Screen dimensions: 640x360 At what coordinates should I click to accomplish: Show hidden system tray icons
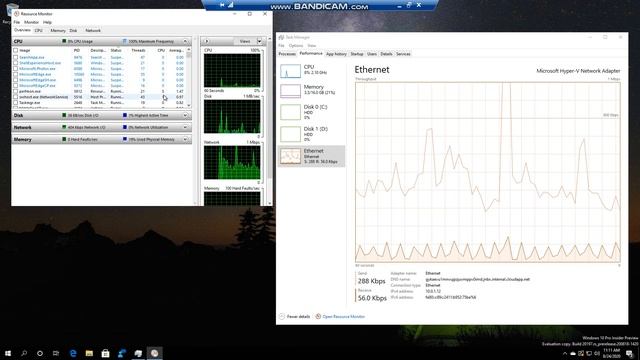pos(564,353)
